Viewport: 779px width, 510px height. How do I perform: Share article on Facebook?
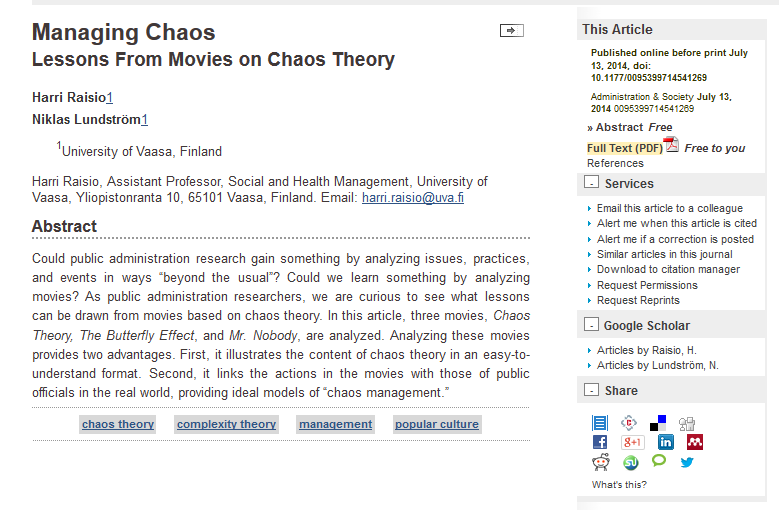600,442
